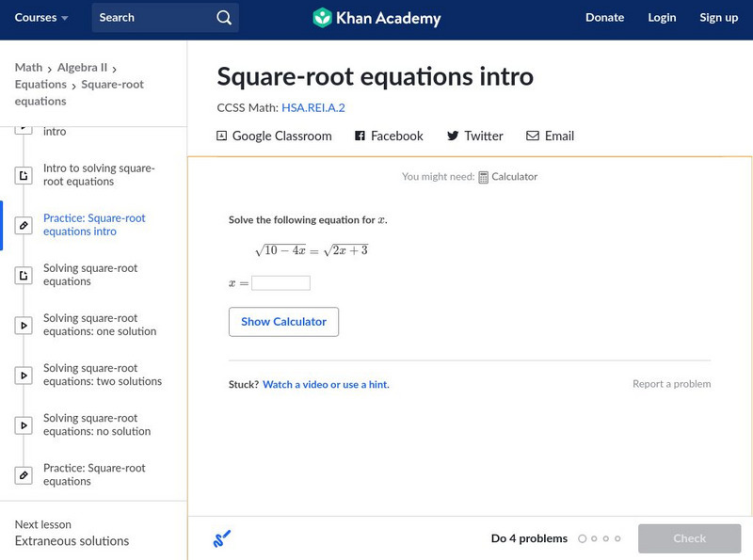Screen dimensions: 753x560
Task: Click the pencil icon beside 'Practice: Square-root equations'
Action: point(24,474)
